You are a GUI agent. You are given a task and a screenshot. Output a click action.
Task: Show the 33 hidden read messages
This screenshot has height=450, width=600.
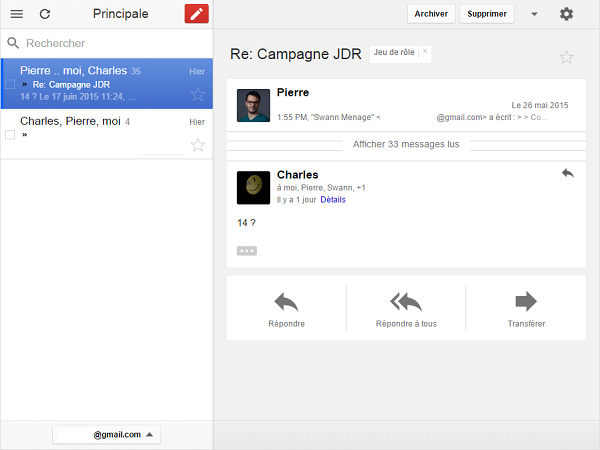[x=406, y=144]
